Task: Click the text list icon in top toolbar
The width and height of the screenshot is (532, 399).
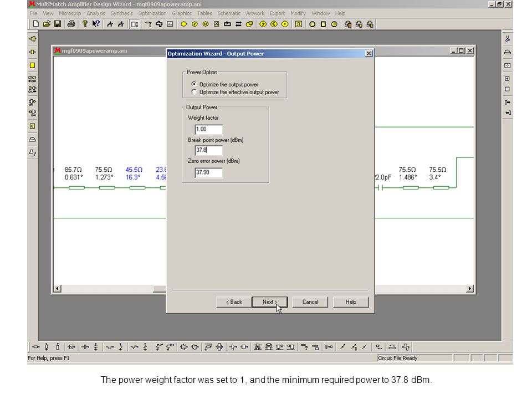Action: (x=170, y=24)
